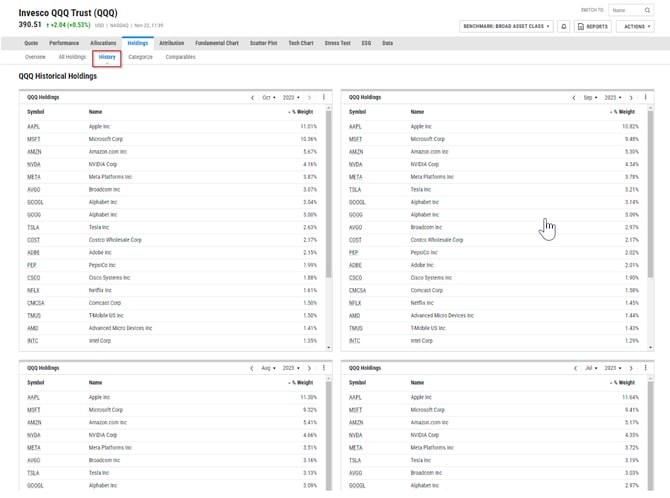Open year dropdown in Oct panel
Screen dimensions: 670x498
[291, 98]
